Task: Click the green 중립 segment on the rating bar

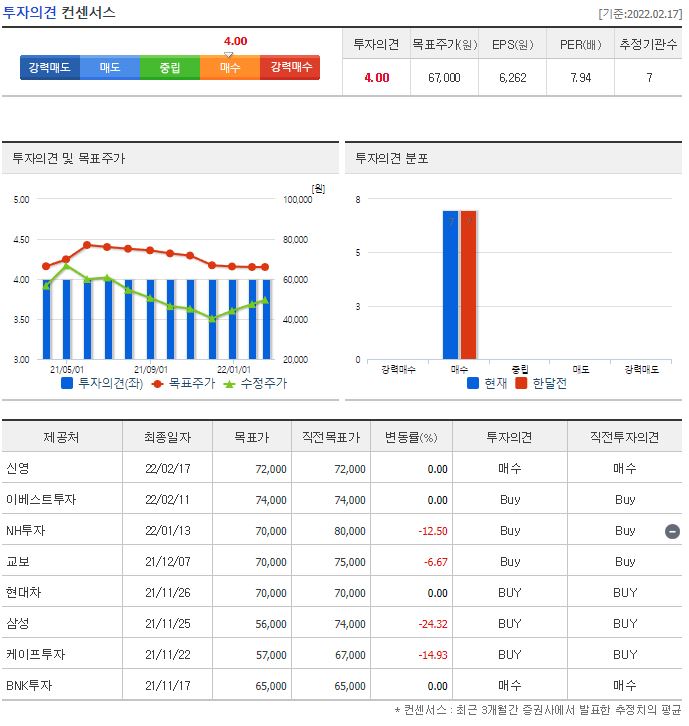Action: (170, 68)
